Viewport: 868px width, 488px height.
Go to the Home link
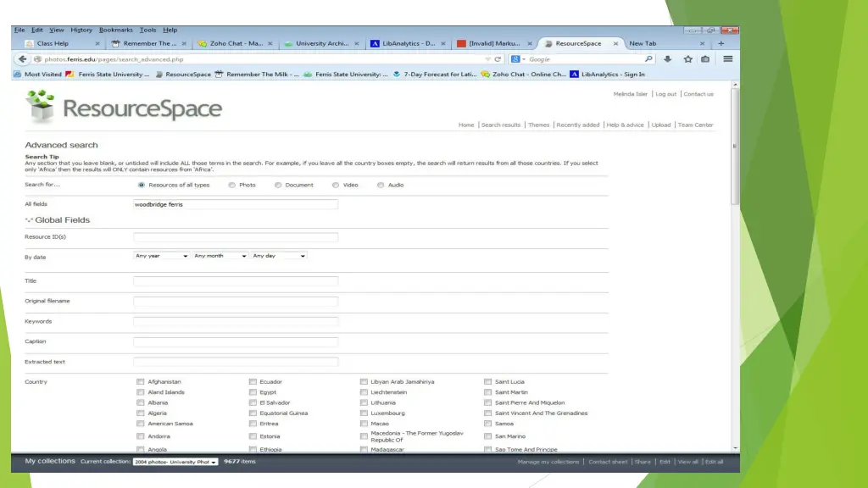(466, 125)
